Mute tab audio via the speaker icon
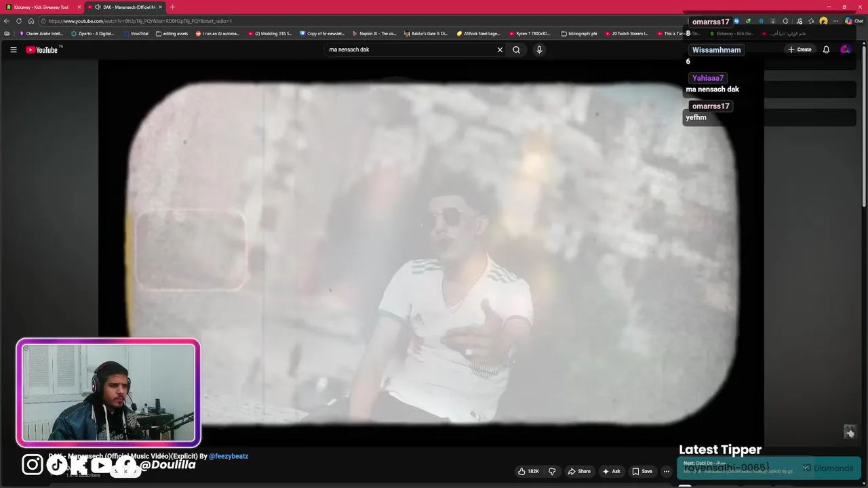 pos(98,7)
